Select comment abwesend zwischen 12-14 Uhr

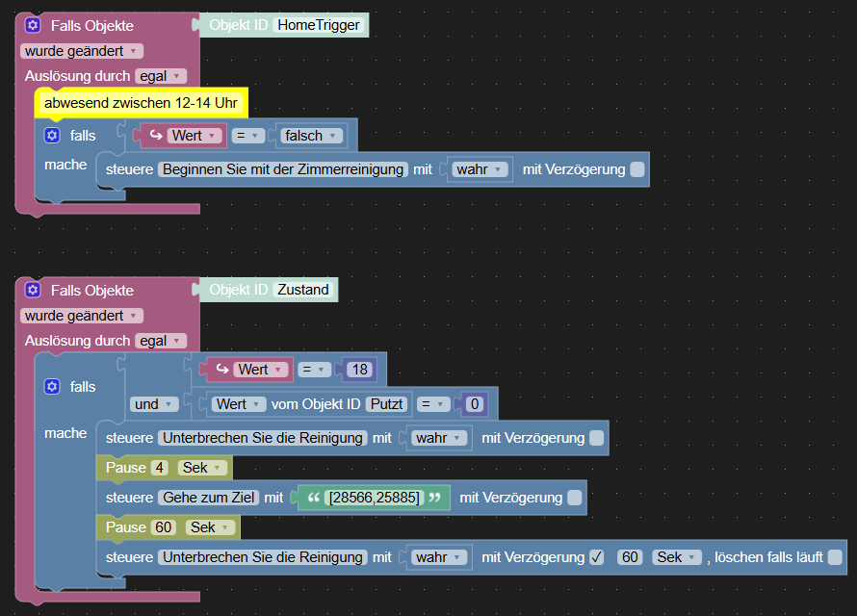141,103
